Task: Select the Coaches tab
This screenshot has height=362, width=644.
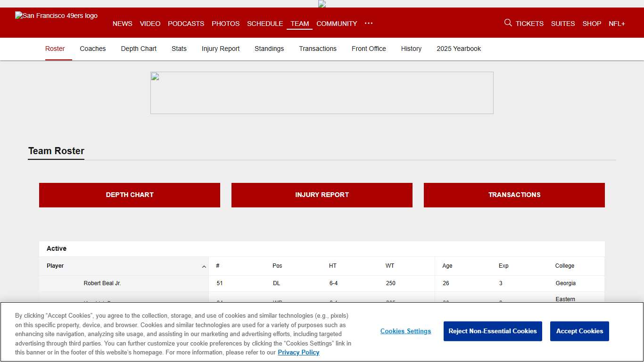Action: pyautogui.click(x=93, y=49)
